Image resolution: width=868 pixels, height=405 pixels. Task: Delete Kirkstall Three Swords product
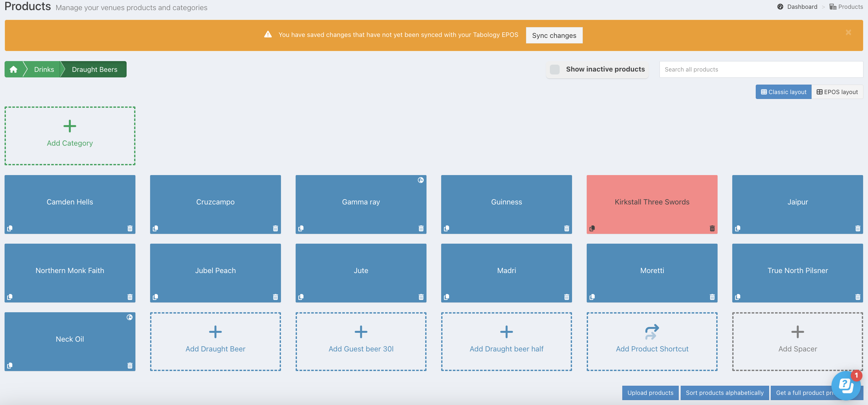[x=712, y=228]
